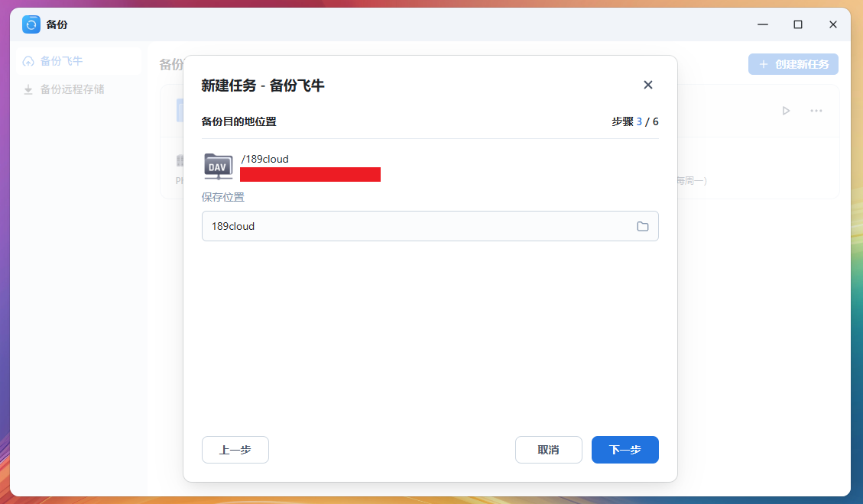Go back with 上一步 button
This screenshot has width=863, height=504.
[235, 450]
